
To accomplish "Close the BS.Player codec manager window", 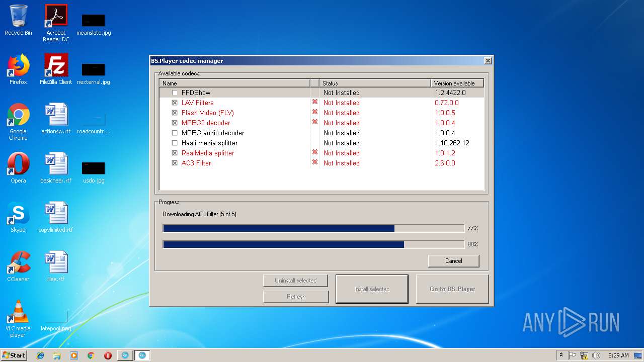I will click(488, 61).
